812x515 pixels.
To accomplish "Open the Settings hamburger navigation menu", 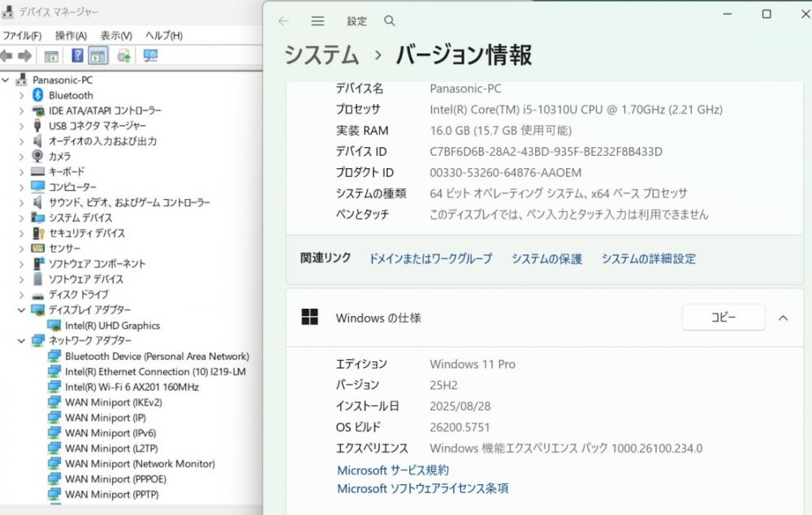I will (317, 21).
